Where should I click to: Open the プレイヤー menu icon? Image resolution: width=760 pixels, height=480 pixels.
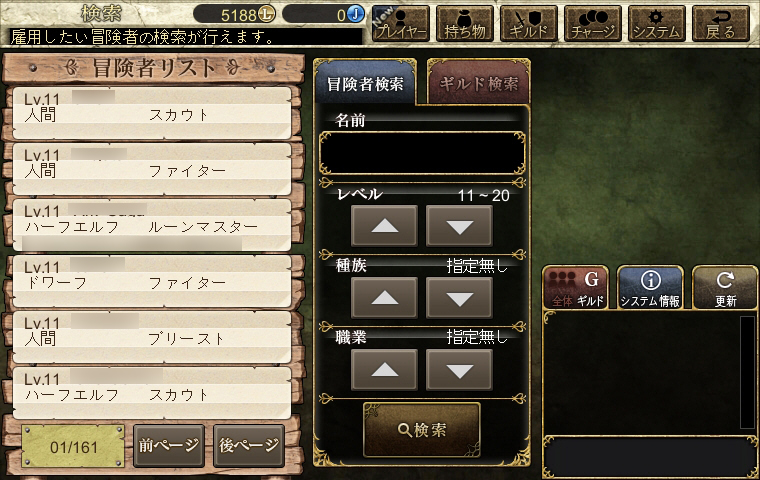pyautogui.click(x=401, y=24)
